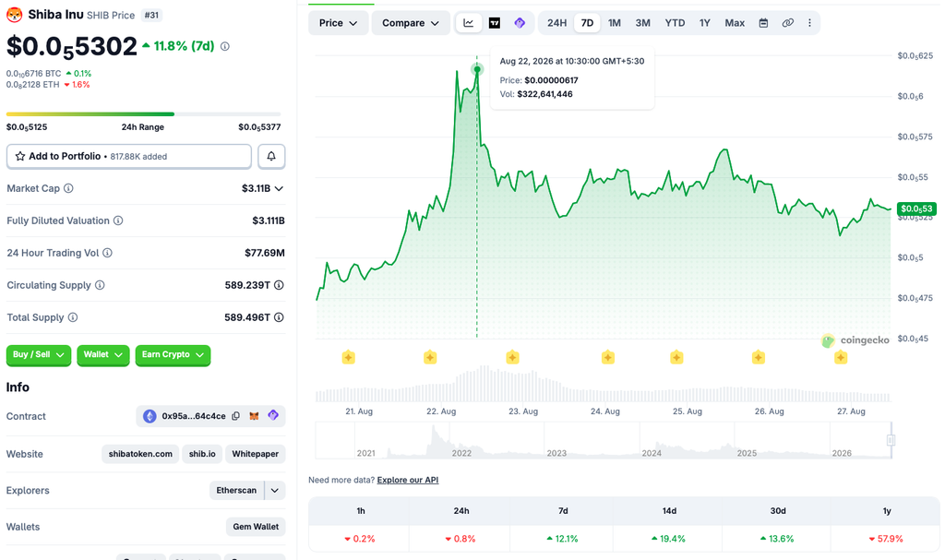Open Gem Wallet link

tap(256, 527)
